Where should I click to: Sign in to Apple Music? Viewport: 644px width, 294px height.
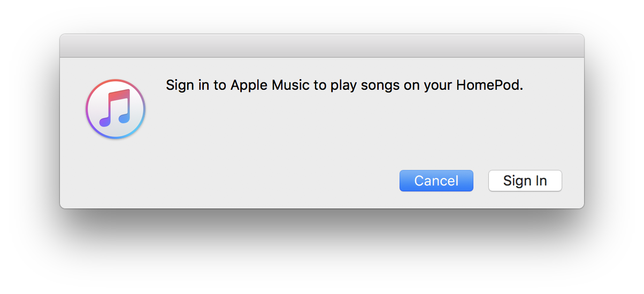[525, 181]
